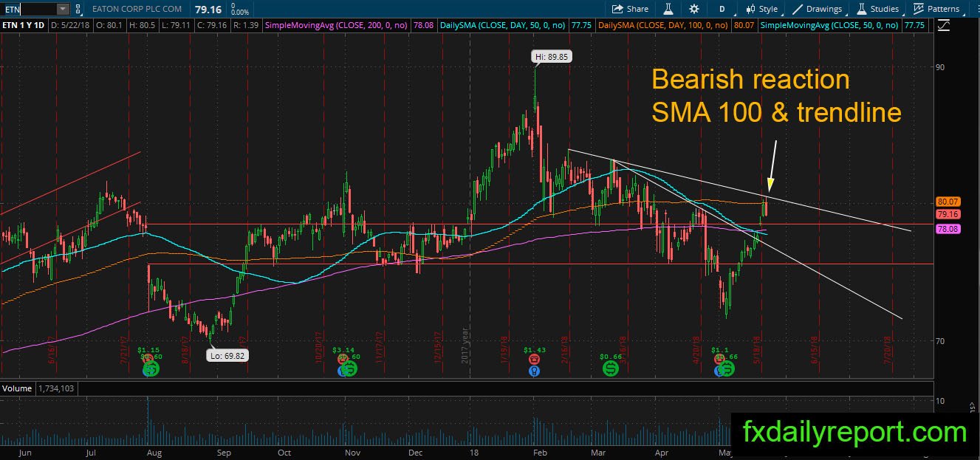
Task: Open the Drawings menu
Action: pyautogui.click(x=818, y=9)
